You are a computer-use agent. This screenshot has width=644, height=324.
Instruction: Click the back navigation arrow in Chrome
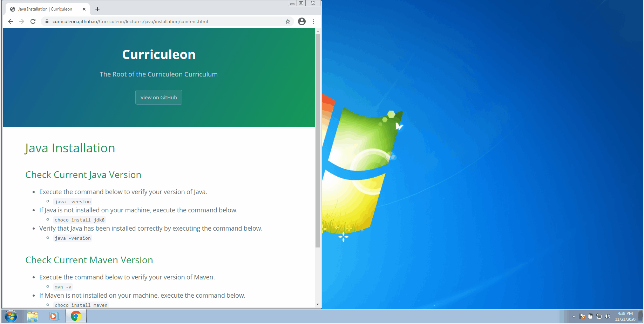(x=10, y=21)
